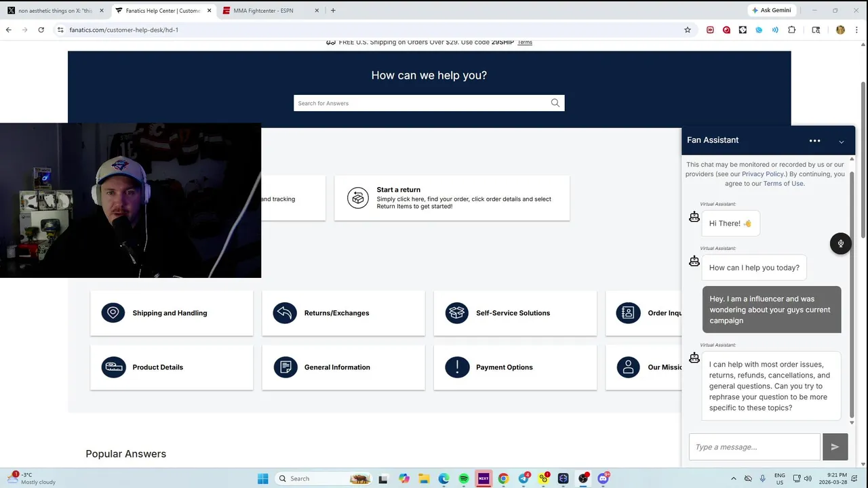
Task: Open the Privacy Policy link in chat
Action: [763, 174]
